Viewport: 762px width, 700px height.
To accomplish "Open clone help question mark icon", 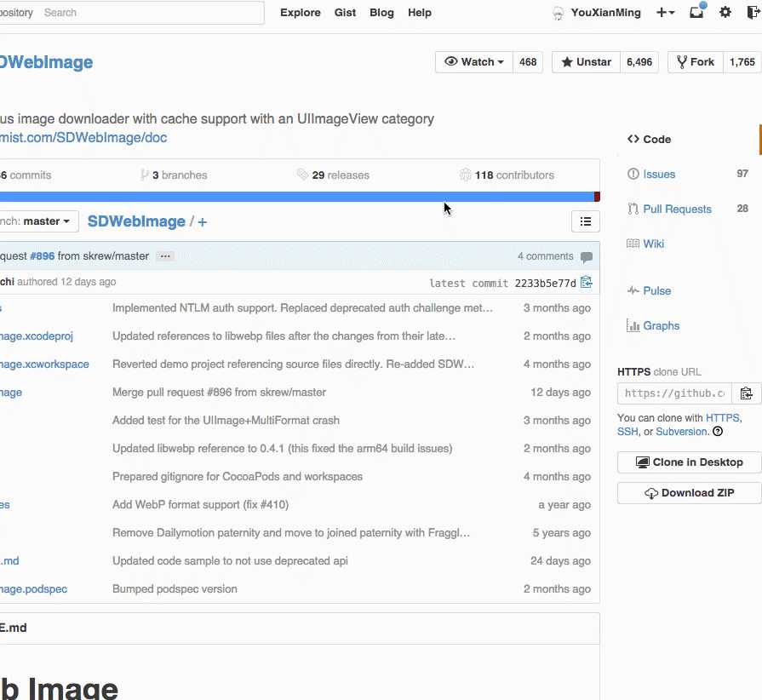I will click(x=718, y=431).
